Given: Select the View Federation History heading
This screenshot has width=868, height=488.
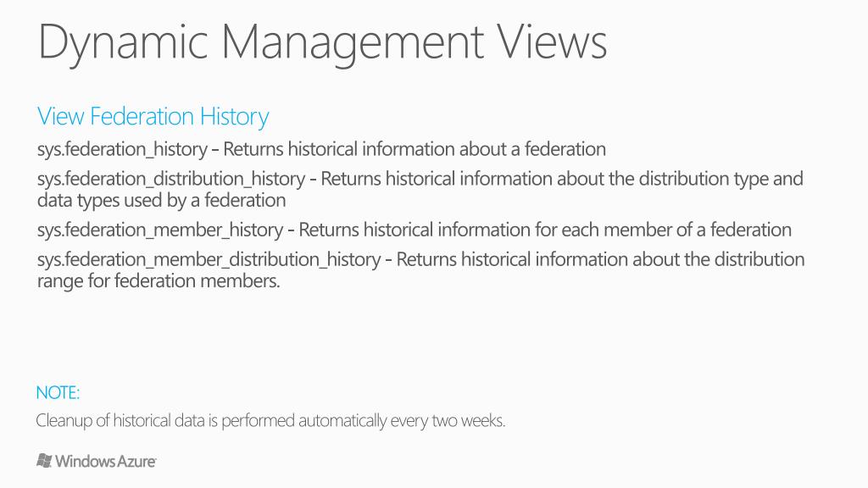Looking at the screenshot, I should [x=153, y=116].
